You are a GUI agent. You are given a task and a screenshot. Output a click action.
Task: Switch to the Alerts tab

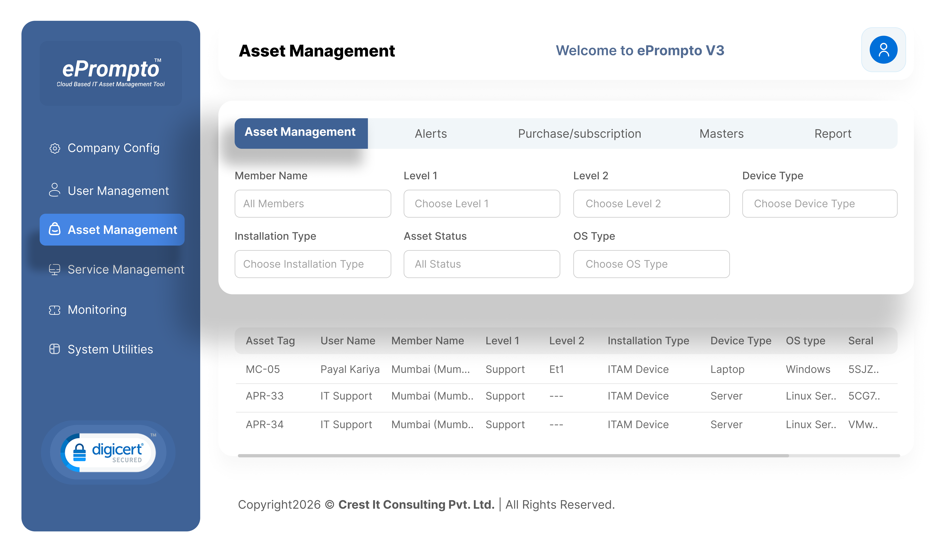click(x=431, y=134)
